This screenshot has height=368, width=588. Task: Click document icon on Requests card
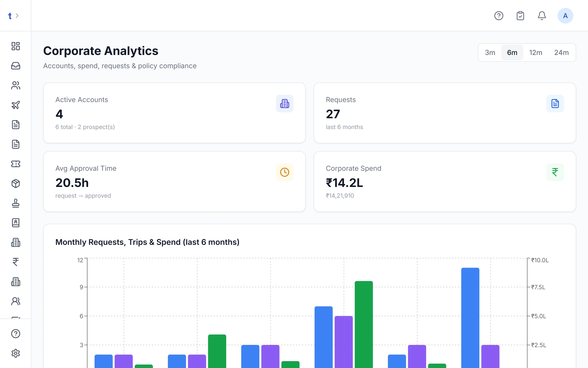point(555,104)
